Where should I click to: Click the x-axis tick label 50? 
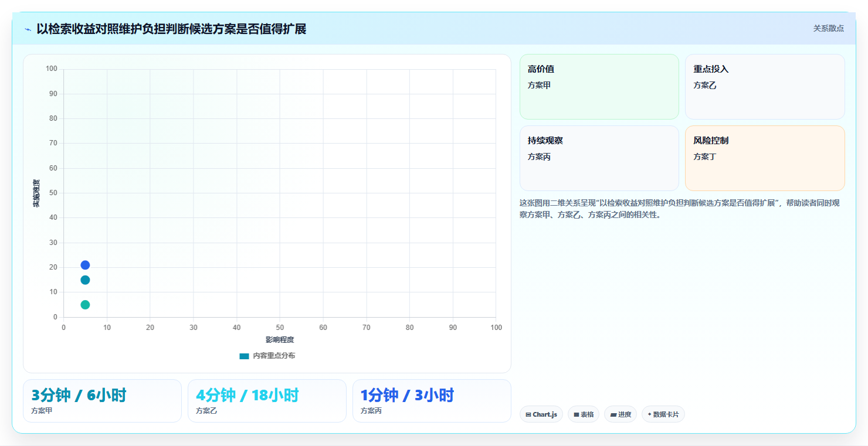click(x=280, y=328)
